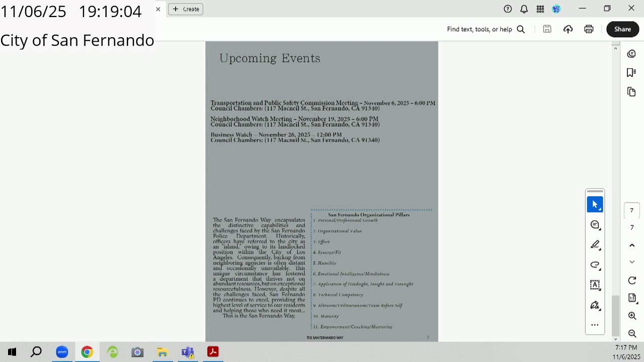Zoom in with the plus magnifier
Viewport: 644px width, 362px height.
632,316
